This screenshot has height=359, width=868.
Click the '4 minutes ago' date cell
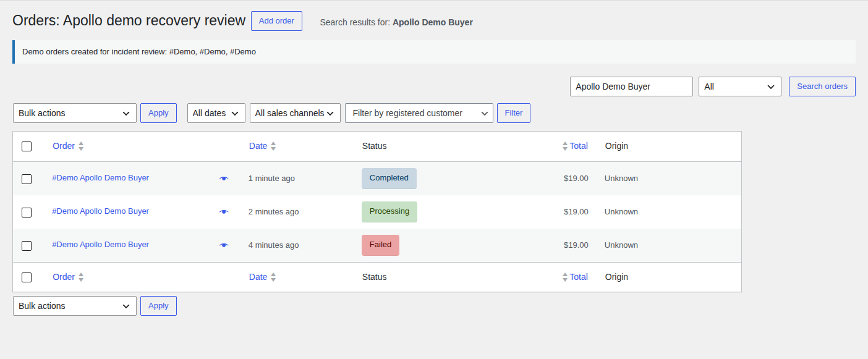273,245
